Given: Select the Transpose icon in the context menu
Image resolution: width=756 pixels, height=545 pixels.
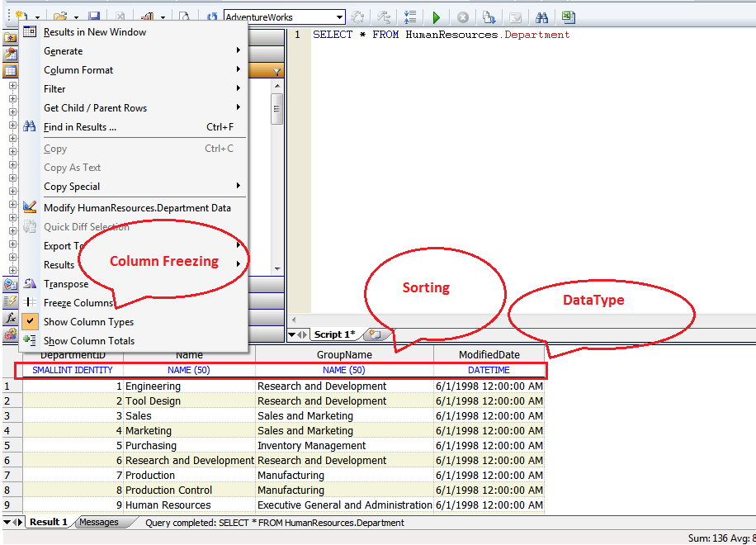Looking at the screenshot, I should pyautogui.click(x=29, y=283).
